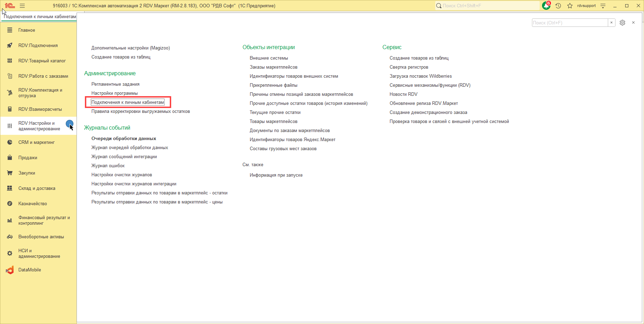
Task: Open favorites star icon
Action: pyautogui.click(x=570, y=6)
